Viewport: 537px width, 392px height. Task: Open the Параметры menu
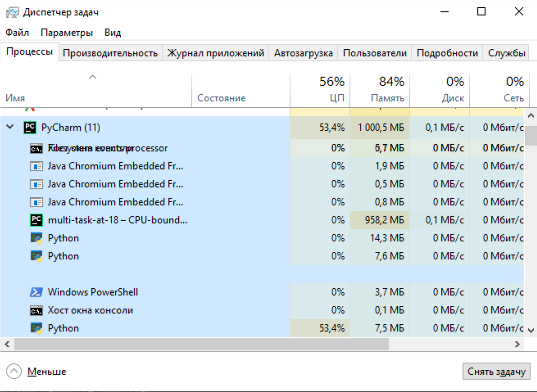point(66,33)
